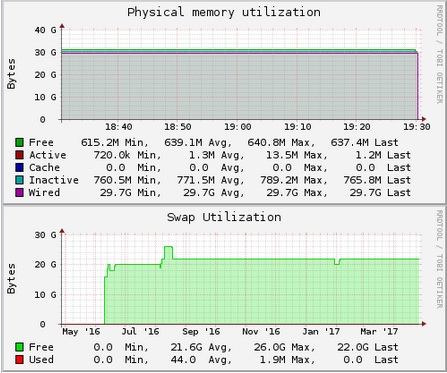Click the memory graph's right x-axis arrow

click(x=423, y=119)
